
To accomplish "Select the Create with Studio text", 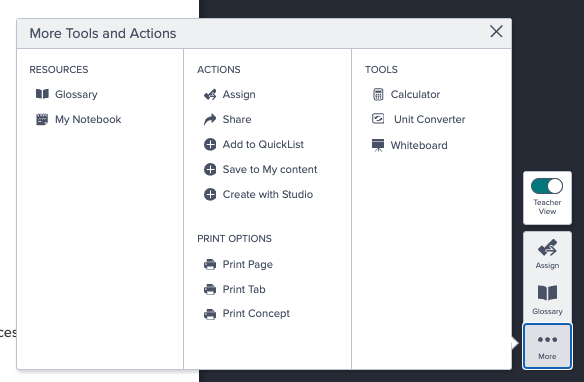I will (268, 194).
